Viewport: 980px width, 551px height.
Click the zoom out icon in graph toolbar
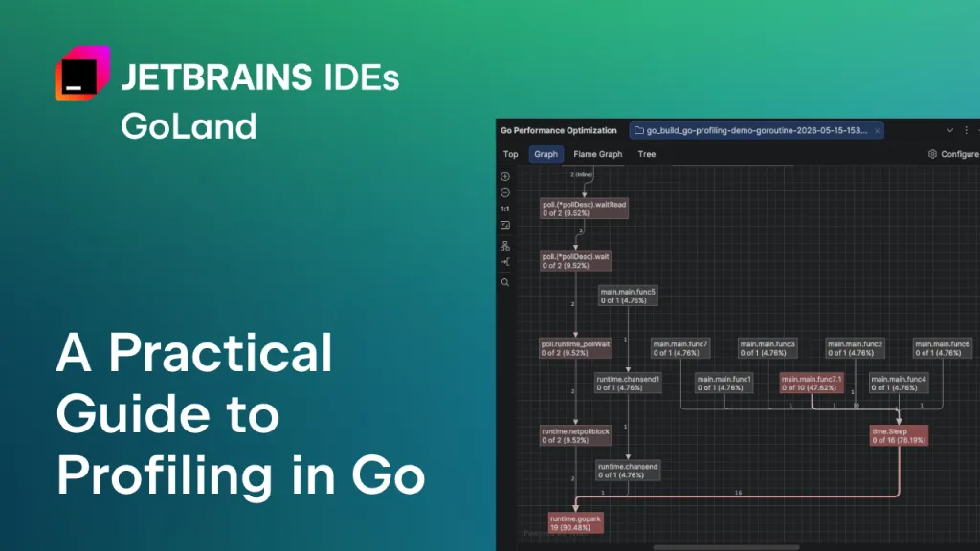pyautogui.click(x=505, y=192)
